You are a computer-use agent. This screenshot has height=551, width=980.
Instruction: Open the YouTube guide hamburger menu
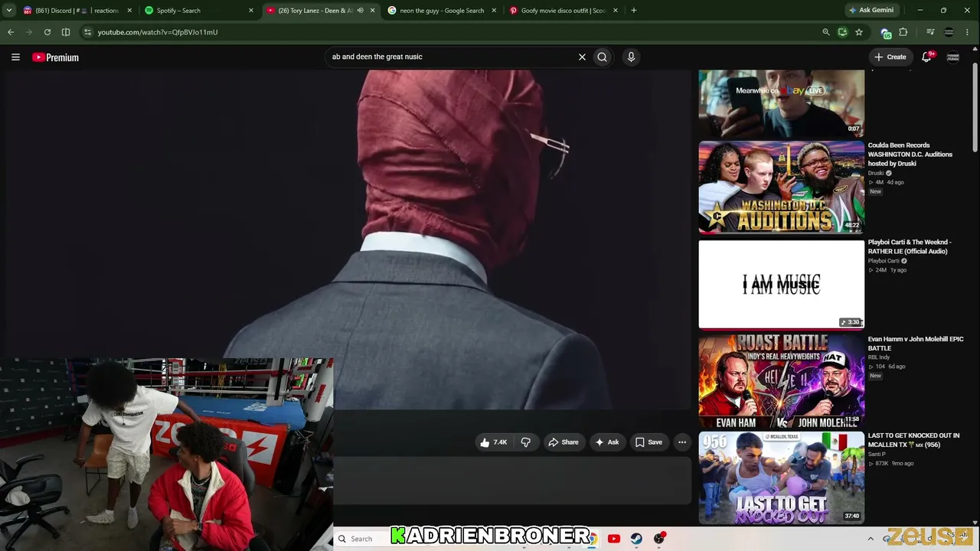[15, 57]
